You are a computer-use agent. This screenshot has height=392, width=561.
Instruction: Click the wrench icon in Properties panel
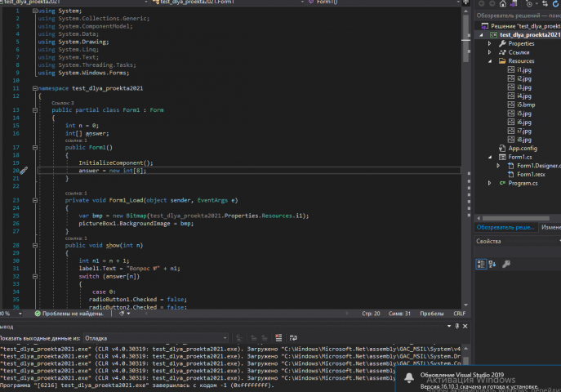point(506,263)
